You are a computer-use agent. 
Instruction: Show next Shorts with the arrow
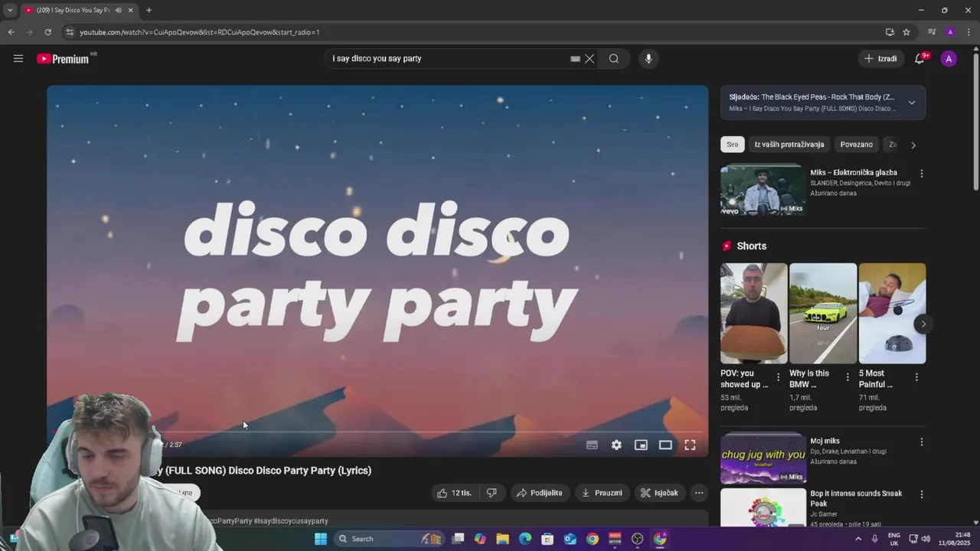[x=923, y=324]
